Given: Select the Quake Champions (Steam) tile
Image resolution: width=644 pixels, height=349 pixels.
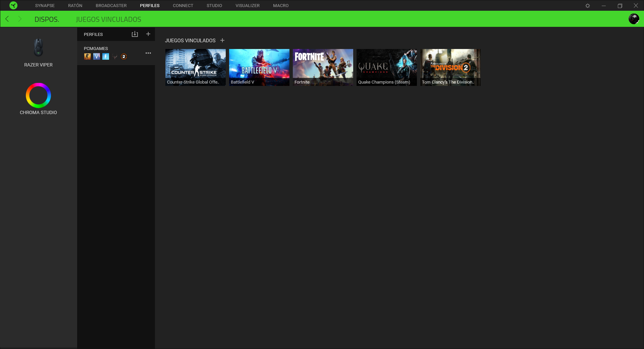Looking at the screenshot, I should pos(387,67).
